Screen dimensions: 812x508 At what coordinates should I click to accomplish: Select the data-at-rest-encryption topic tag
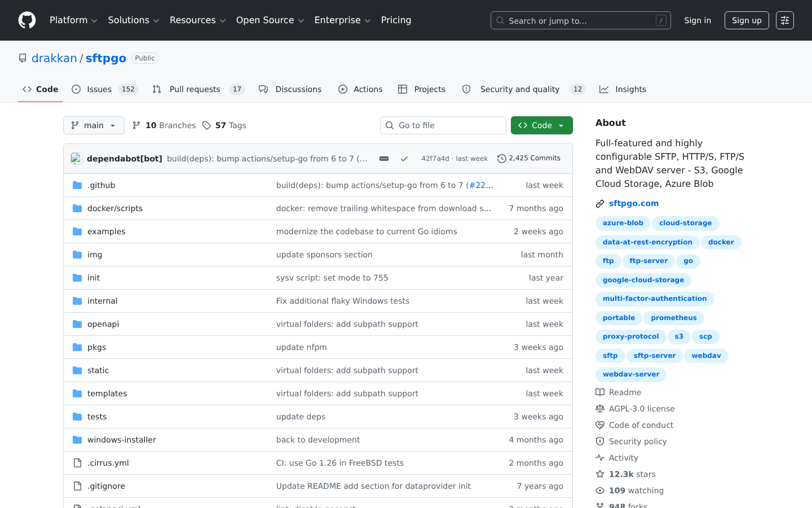click(x=647, y=242)
